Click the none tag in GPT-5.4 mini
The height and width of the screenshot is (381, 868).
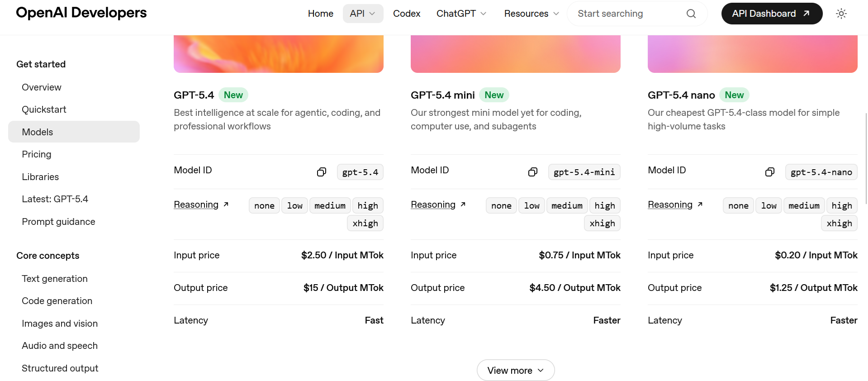501,205
